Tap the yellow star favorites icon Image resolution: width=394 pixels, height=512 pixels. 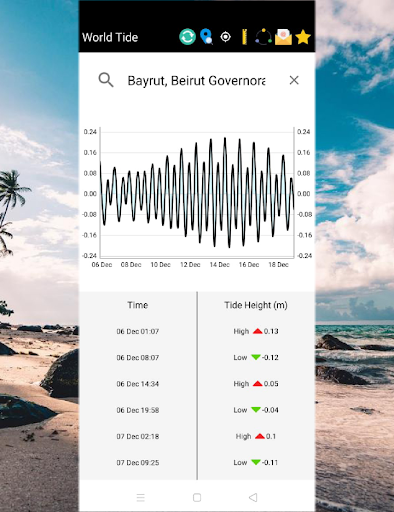coord(303,37)
